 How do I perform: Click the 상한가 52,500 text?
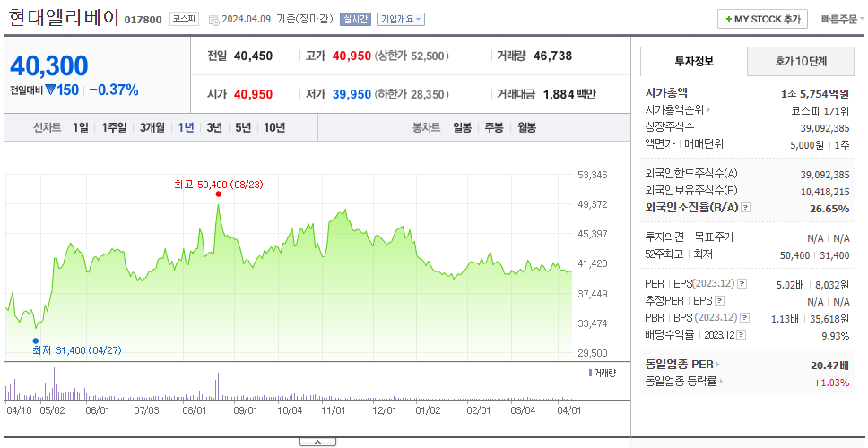coord(412,56)
